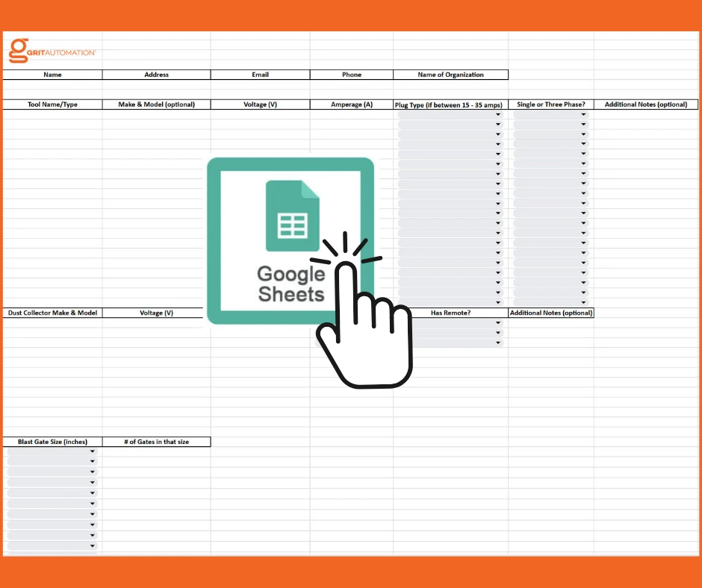Click Dust Collector Make & Model header

coord(52,313)
